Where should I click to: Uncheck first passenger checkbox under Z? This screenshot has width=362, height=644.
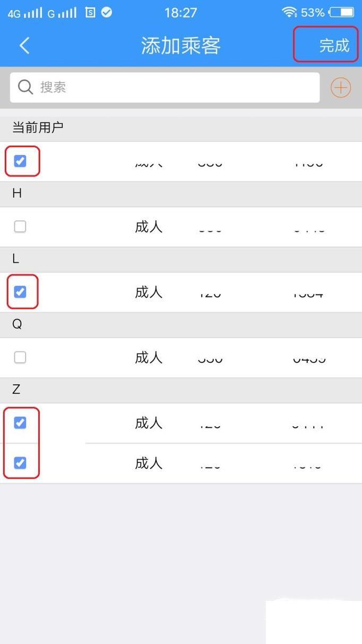(20, 423)
